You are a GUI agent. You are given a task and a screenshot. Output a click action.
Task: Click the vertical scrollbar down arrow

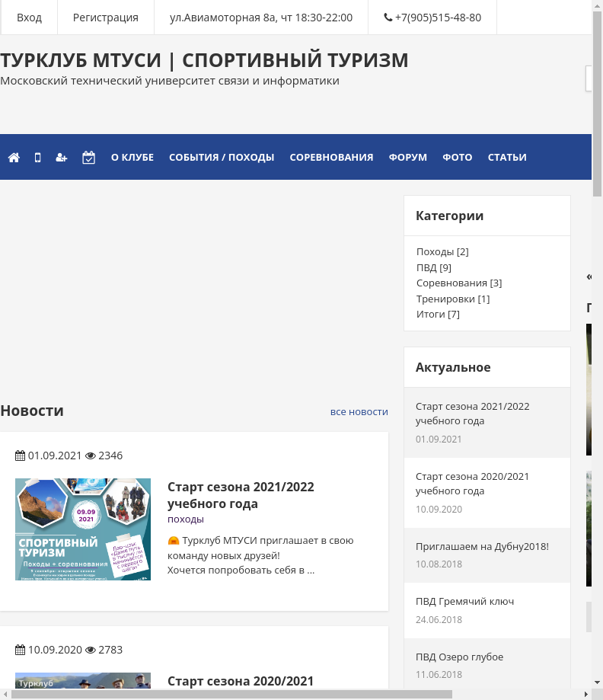click(x=597, y=682)
